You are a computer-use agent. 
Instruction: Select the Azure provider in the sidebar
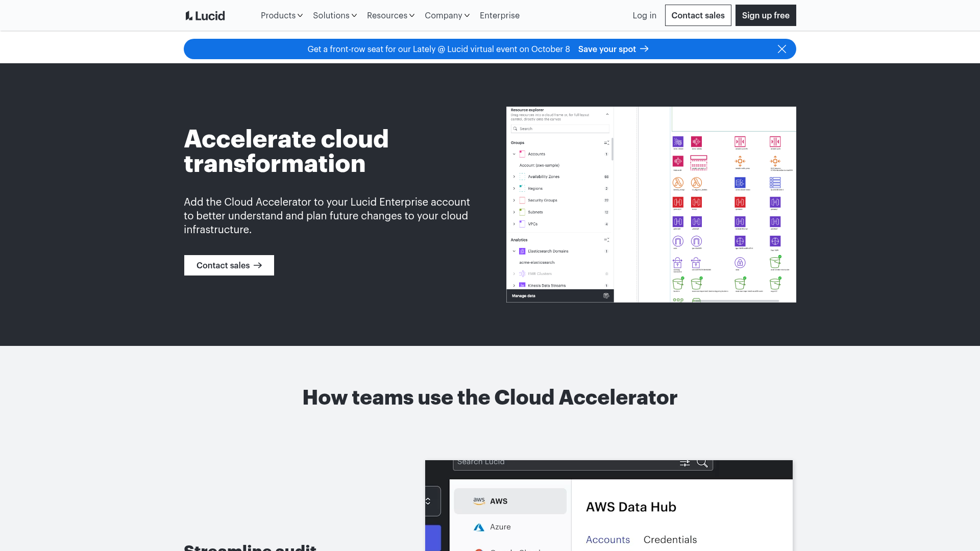[510, 527]
